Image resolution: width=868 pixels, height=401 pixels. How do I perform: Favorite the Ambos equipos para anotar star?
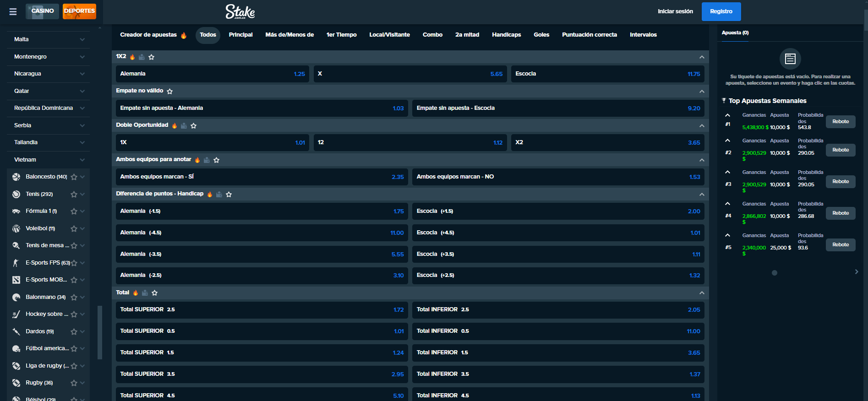click(x=217, y=160)
